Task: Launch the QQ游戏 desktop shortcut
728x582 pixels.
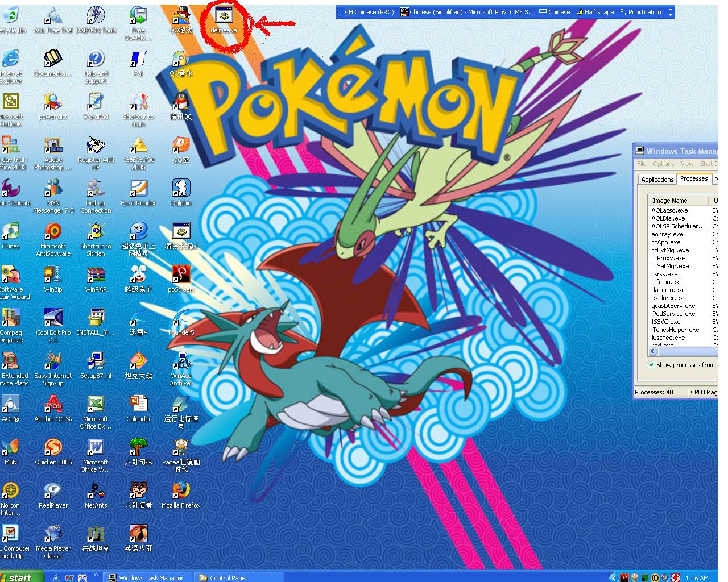Action: tap(181, 20)
